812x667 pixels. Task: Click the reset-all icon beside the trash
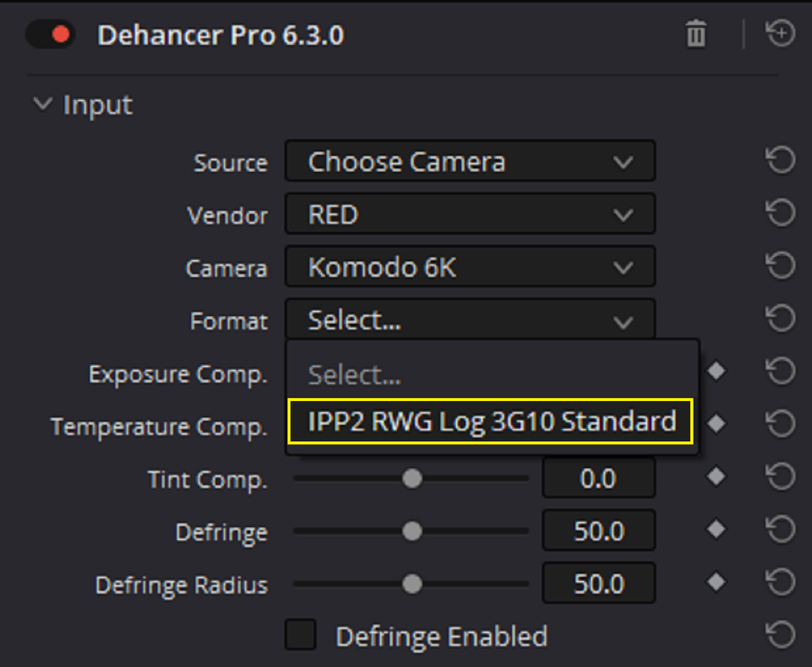tap(780, 33)
